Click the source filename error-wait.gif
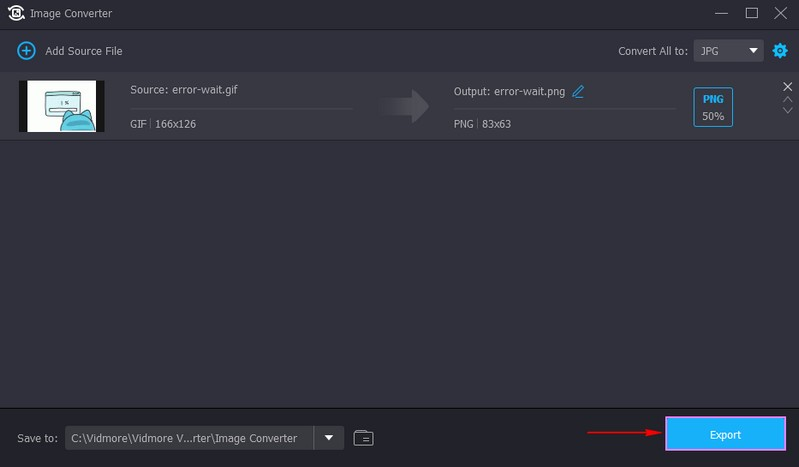 coord(184,90)
